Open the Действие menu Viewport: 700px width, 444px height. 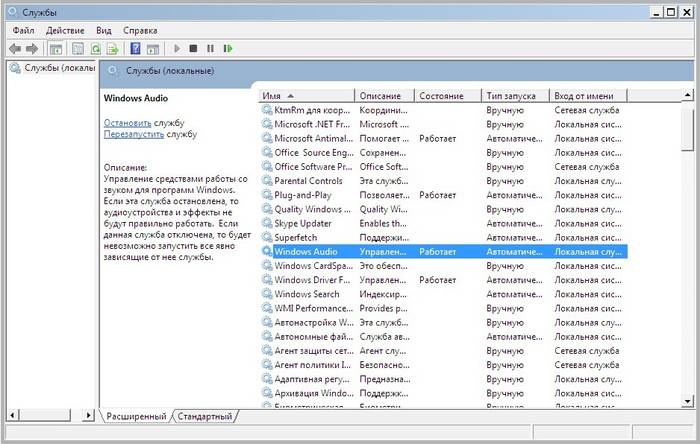point(65,31)
